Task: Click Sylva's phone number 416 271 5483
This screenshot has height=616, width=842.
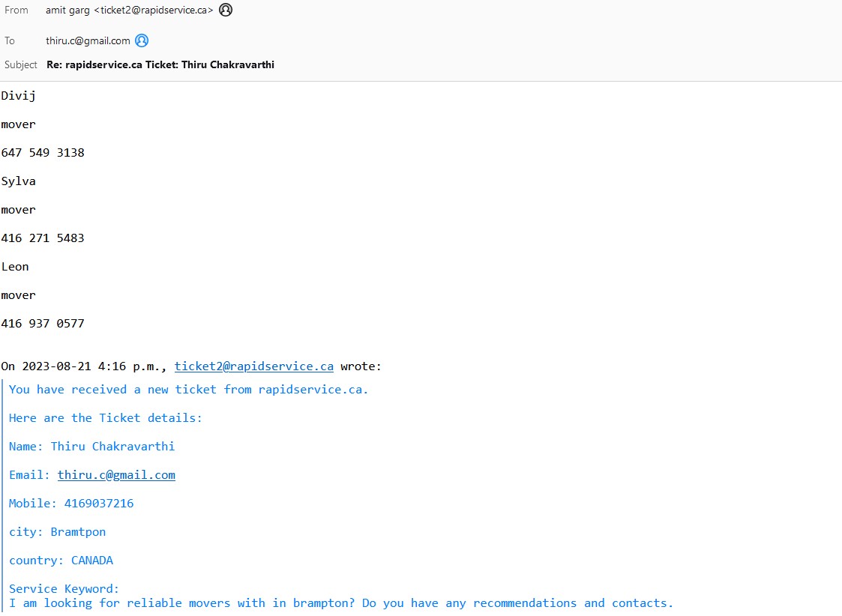Action: (x=43, y=238)
